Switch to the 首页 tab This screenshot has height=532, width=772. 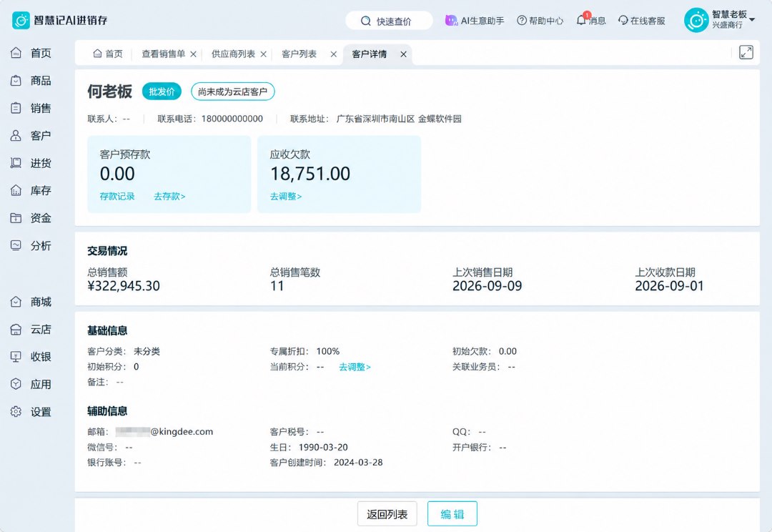click(x=108, y=54)
